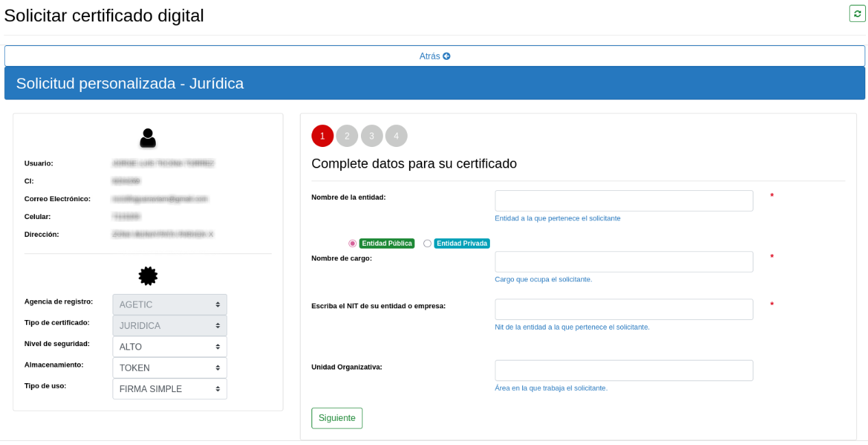Click the user profile silhouette icon
This screenshot has height=445, width=868.
coord(148,138)
